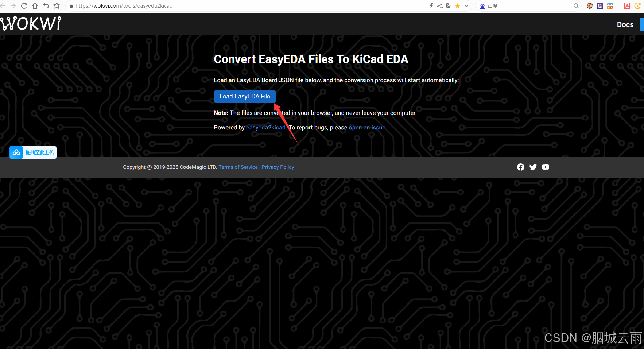Viewport: 644px width, 349px height.
Task: Open the Twitter icon in the footer
Action: click(x=533, y=167)
